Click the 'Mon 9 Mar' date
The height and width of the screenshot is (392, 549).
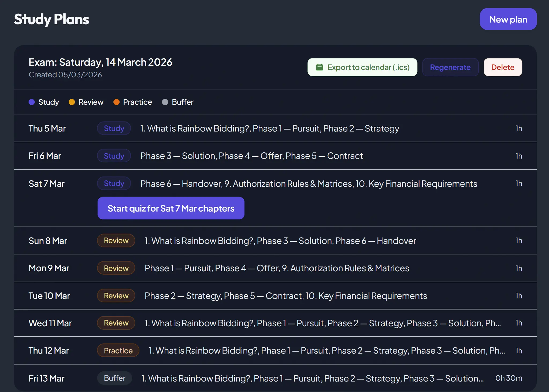(x=49, y=268)
